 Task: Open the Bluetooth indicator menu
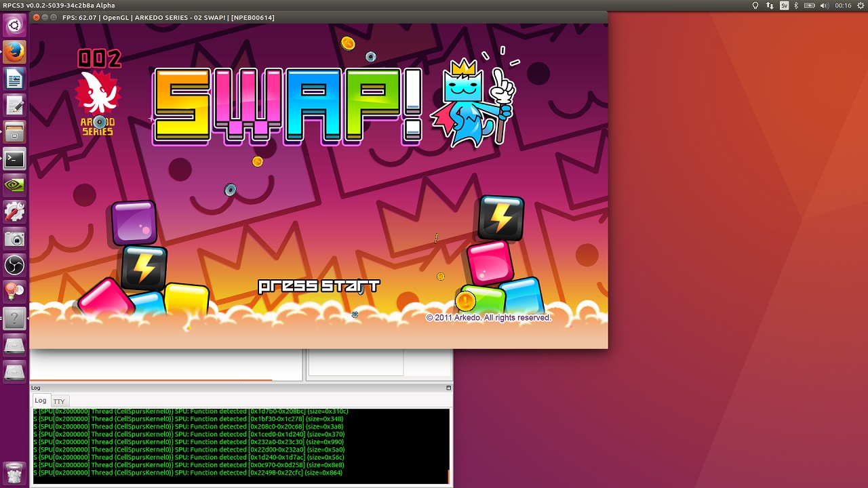tap(797, 5)
